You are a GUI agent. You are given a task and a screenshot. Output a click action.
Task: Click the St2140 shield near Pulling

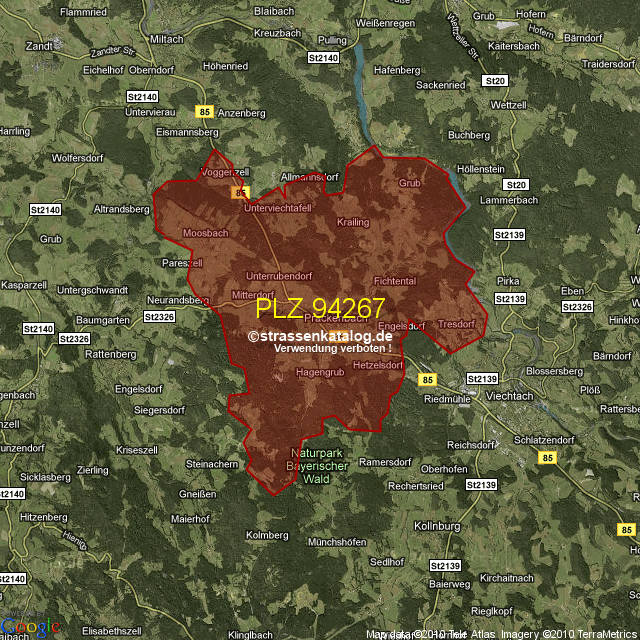pyautogui.click(x=324, y=59)
